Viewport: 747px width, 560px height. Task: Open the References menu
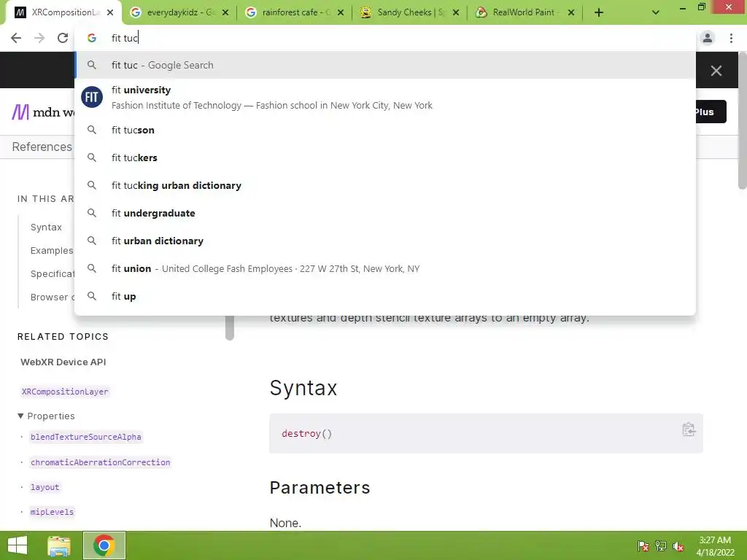coord(42,147)
